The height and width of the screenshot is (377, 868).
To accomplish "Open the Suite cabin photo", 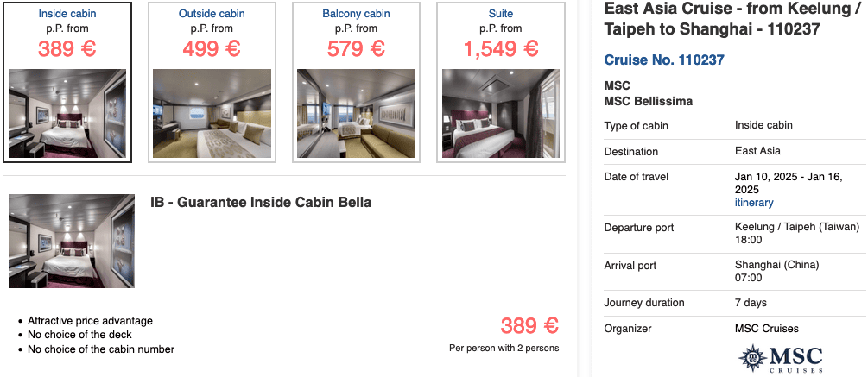I will 501,113.
